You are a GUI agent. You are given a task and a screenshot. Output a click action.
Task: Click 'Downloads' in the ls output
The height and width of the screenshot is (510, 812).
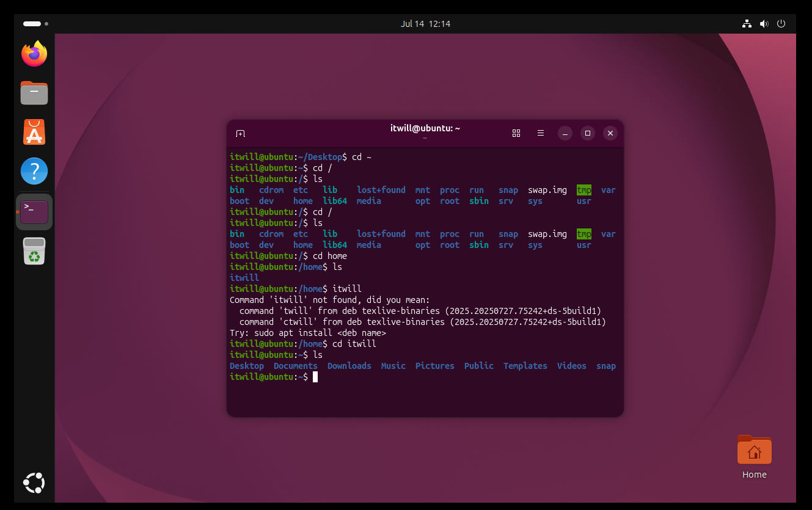349,366
